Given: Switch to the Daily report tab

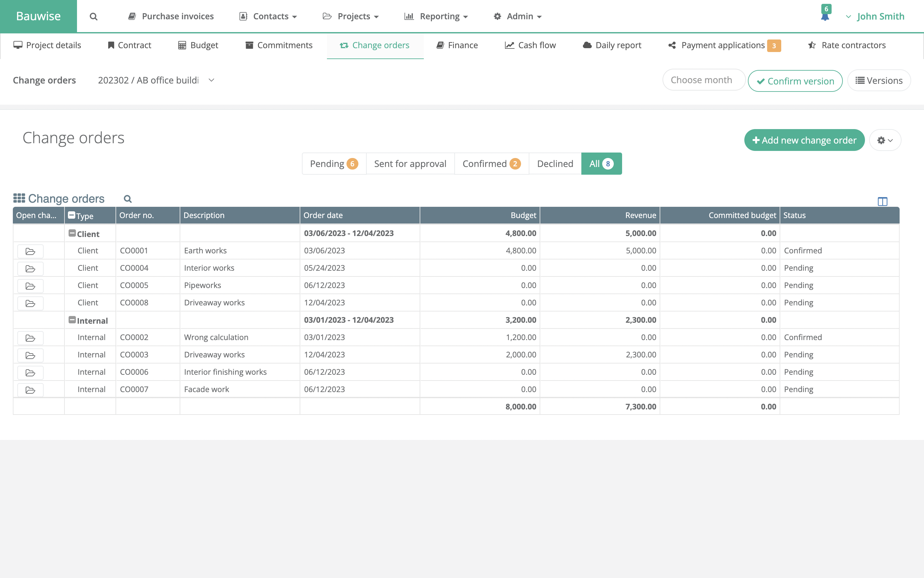Looking at the screenshot, I should click(612, 45).
